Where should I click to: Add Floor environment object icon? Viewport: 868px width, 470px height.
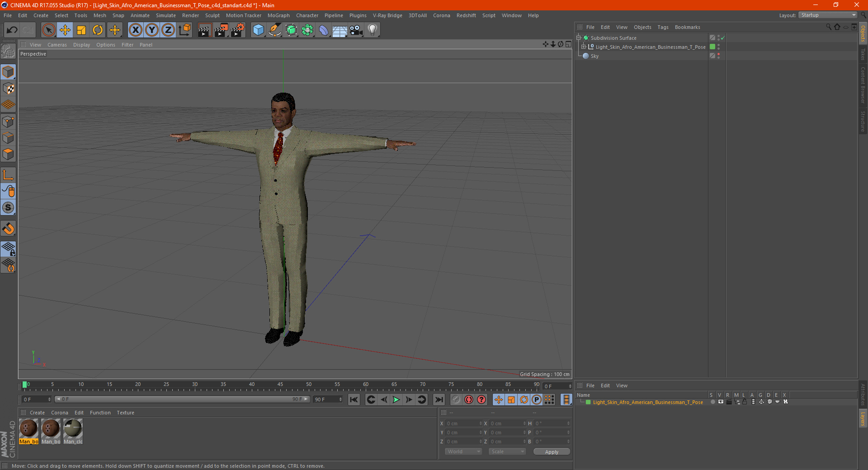pyautogui.click(x=340, y=30)
